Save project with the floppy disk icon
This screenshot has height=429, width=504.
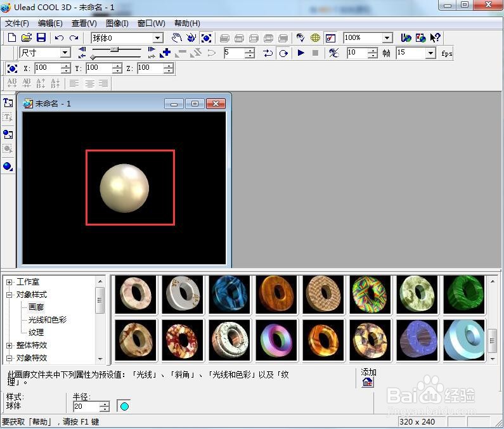pos(41,38)
